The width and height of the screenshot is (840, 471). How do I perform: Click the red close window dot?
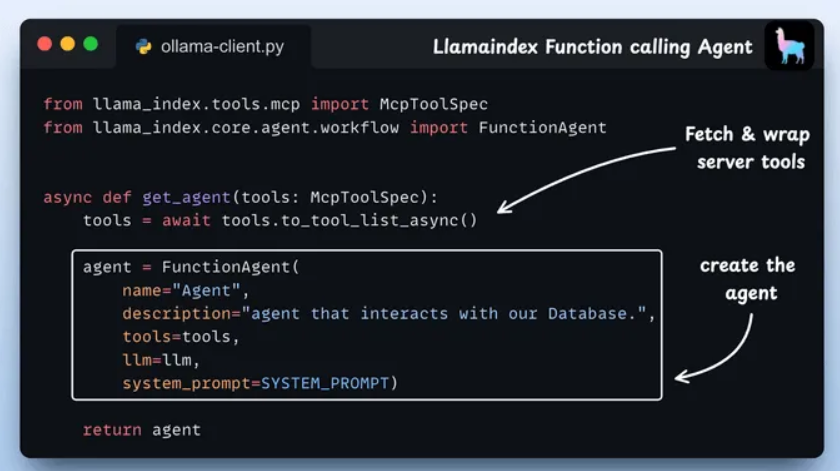pos(44,44)
